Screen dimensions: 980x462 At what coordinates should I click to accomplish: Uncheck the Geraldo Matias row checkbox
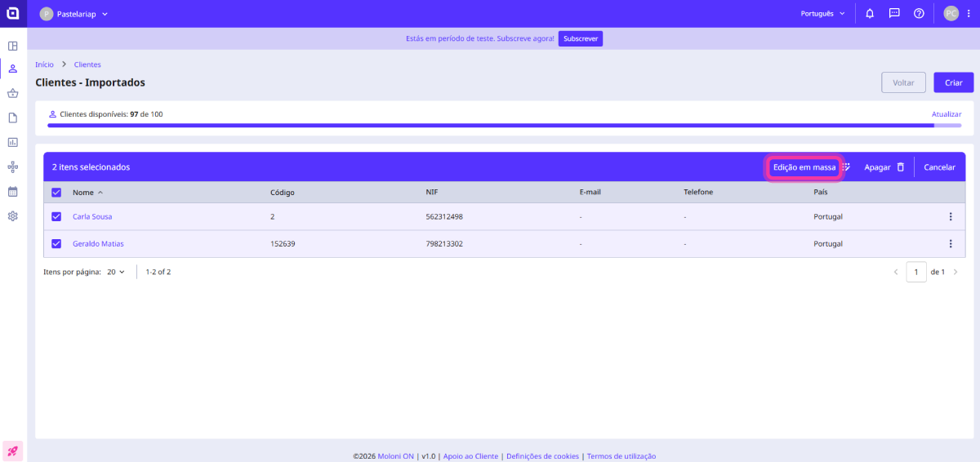pyautogui.click(x=56, y=244)
